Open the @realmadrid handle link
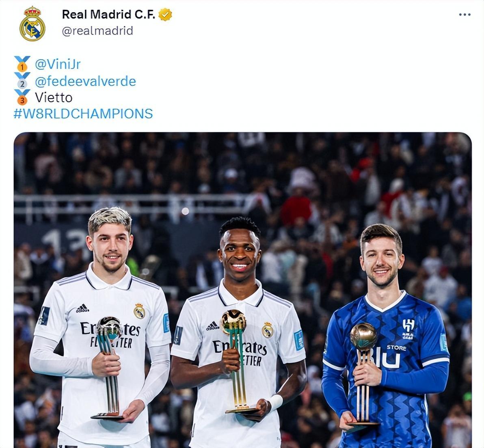This screenshot has height=448, width=484. (x=97, y=30)
